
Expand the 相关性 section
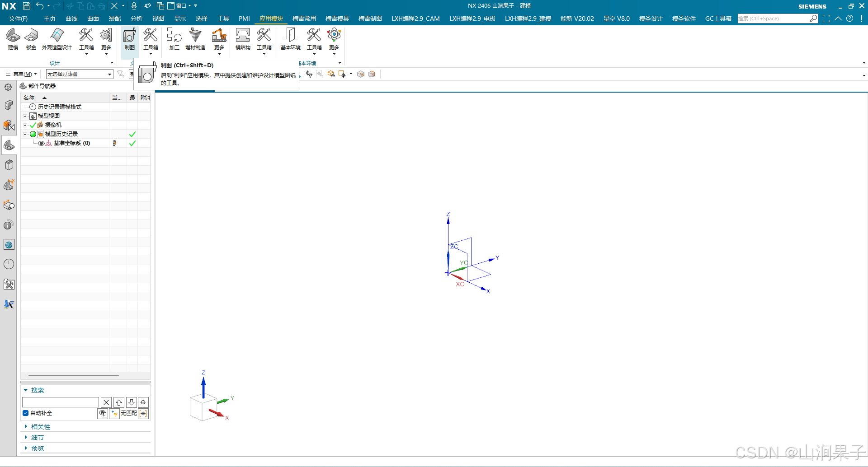pos(26,427)
